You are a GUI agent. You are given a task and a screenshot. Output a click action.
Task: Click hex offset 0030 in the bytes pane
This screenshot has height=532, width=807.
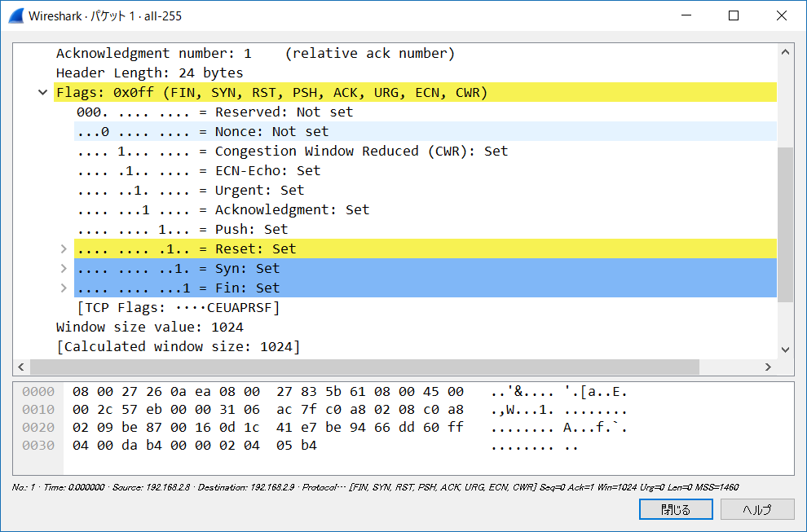[38, 446]
